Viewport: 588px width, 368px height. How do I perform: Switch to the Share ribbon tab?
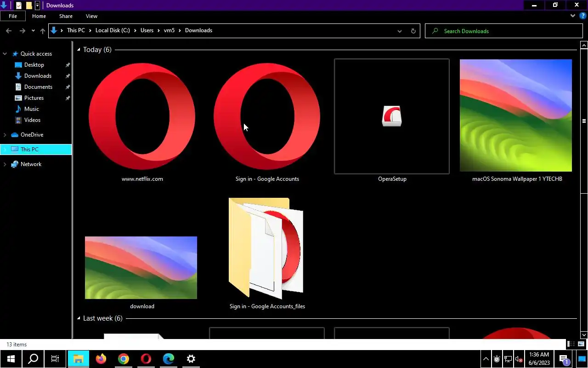point(66,16)
